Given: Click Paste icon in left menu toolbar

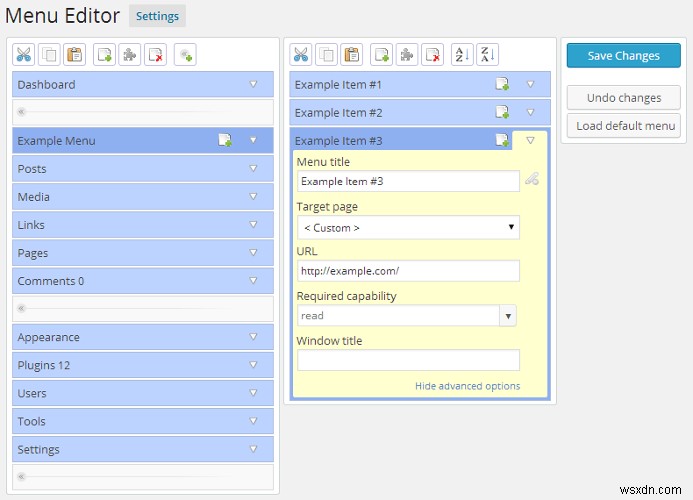Looking at the screenshot, I should 74,55.
